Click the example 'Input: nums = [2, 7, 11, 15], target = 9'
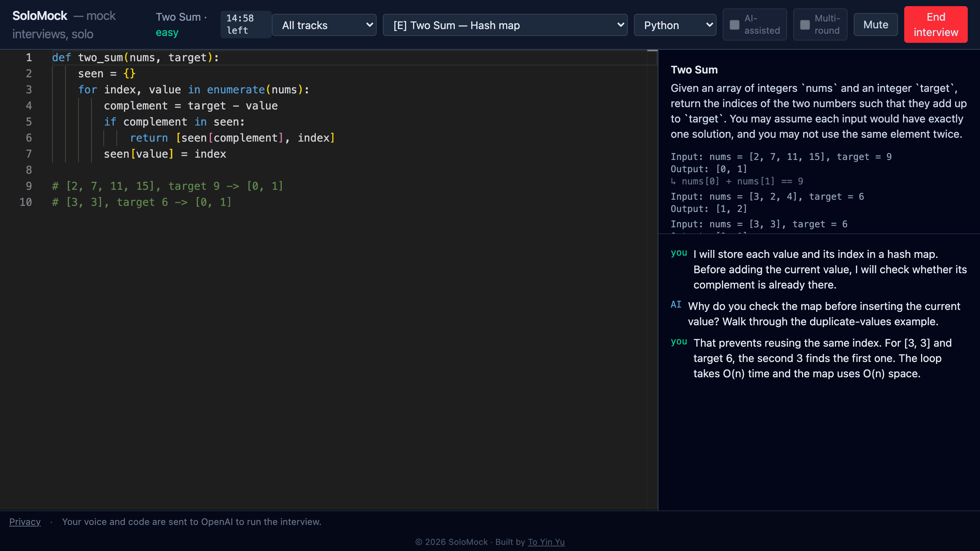The height and width of the screenshot is (551, 980). coord(781,157)
